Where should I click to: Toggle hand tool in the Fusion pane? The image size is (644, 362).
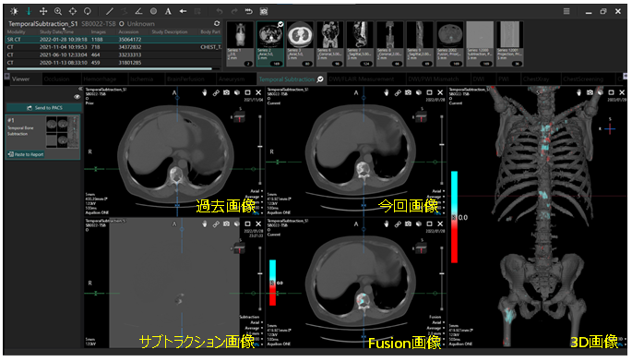coord(387,223)
